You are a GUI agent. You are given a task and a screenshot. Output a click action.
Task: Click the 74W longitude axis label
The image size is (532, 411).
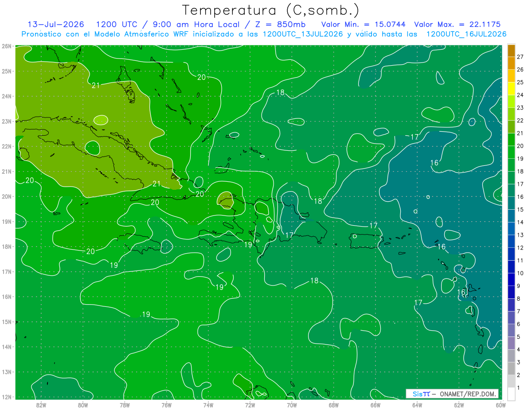[208, 405]
